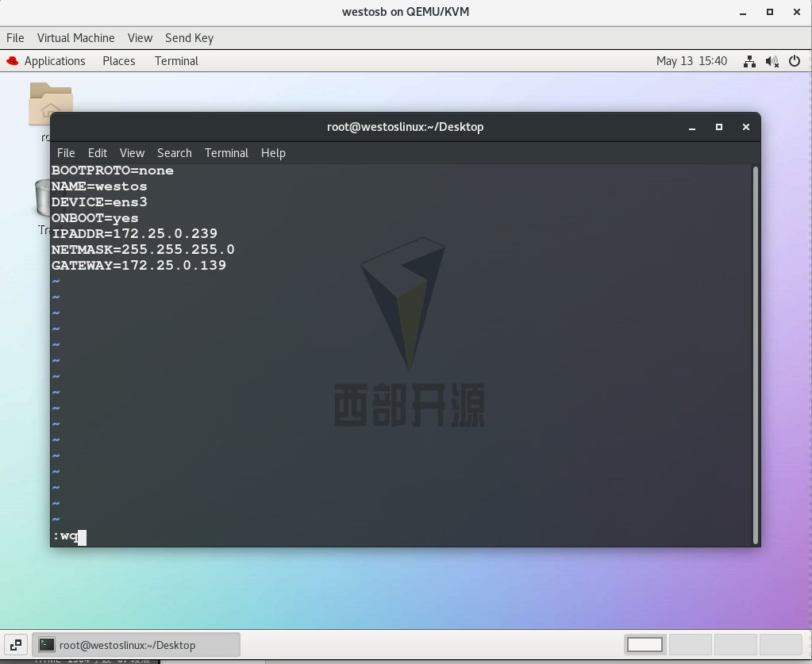Viewport: 812px width, 664px height.
Task: Click the IPADDR=172.25.0.239 line
Action: pos(134,234)
